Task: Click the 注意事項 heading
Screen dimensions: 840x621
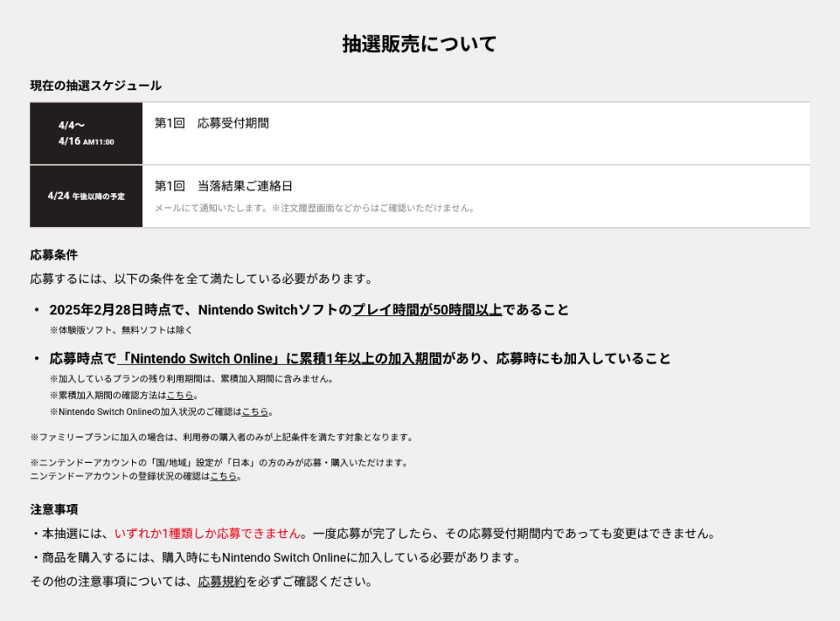Action: pyautogui.click(x=54, y=509)
